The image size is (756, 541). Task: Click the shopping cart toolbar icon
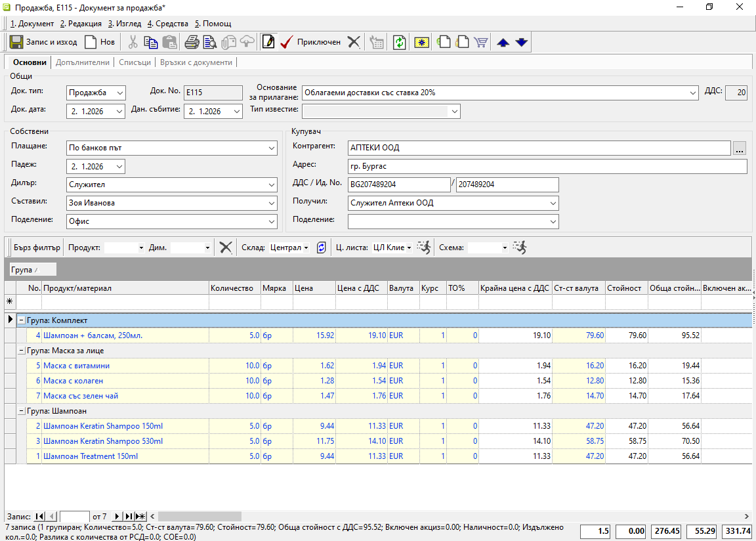click(481, 42)
